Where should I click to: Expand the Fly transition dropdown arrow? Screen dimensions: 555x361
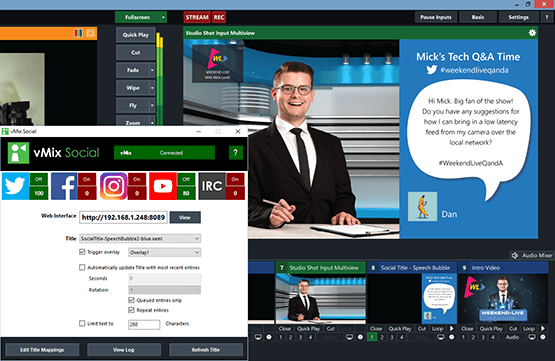point(152,105)
